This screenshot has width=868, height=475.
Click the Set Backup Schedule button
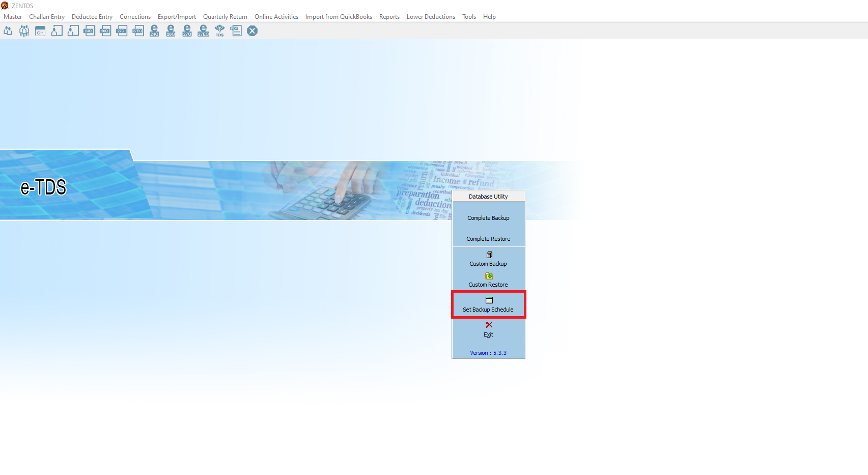(x=488, y=304)
